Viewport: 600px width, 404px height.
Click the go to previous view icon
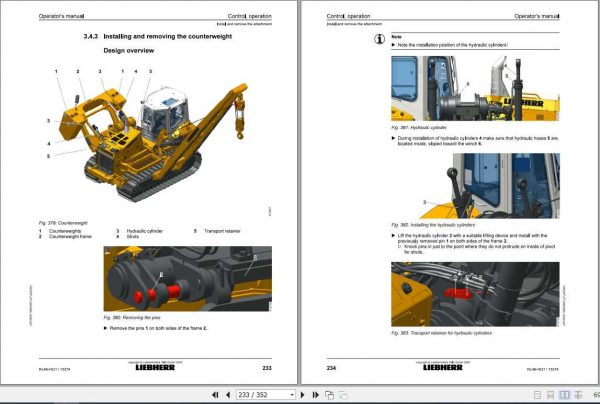pos(329,395)
